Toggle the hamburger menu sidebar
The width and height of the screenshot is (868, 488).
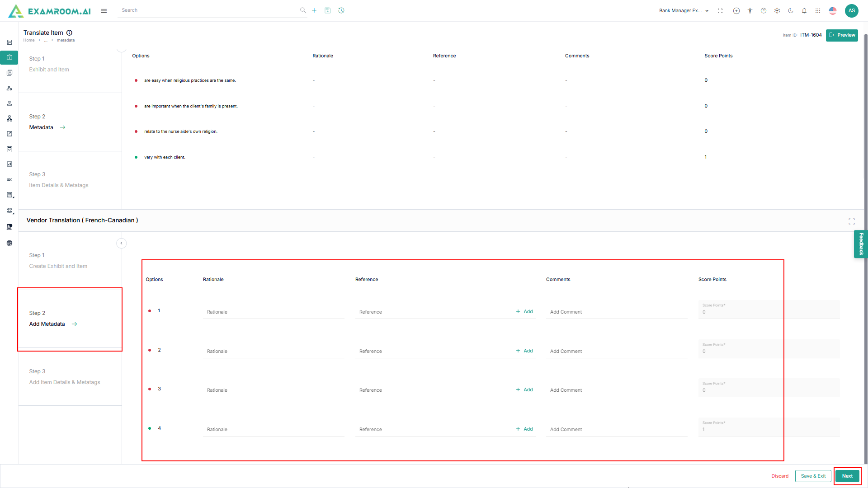point(104,11)
